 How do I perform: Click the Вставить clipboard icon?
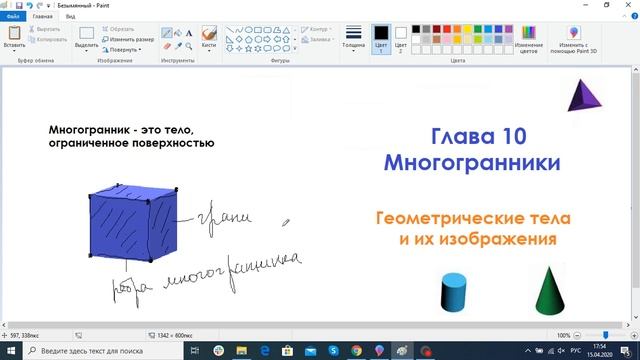(x=14, y=33)
